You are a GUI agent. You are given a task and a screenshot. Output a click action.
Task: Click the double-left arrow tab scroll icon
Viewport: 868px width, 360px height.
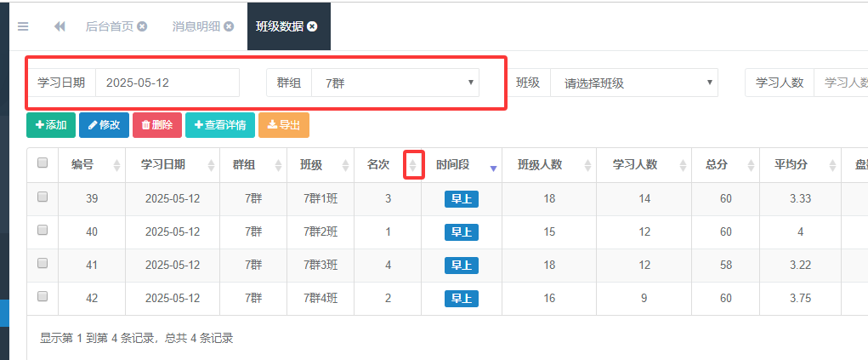pyautogui.click(x=60, y=26)
